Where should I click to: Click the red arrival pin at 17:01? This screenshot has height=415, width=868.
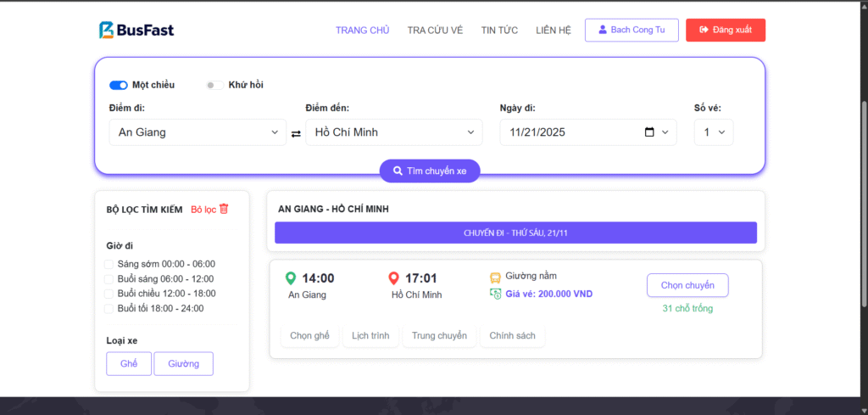393,278
